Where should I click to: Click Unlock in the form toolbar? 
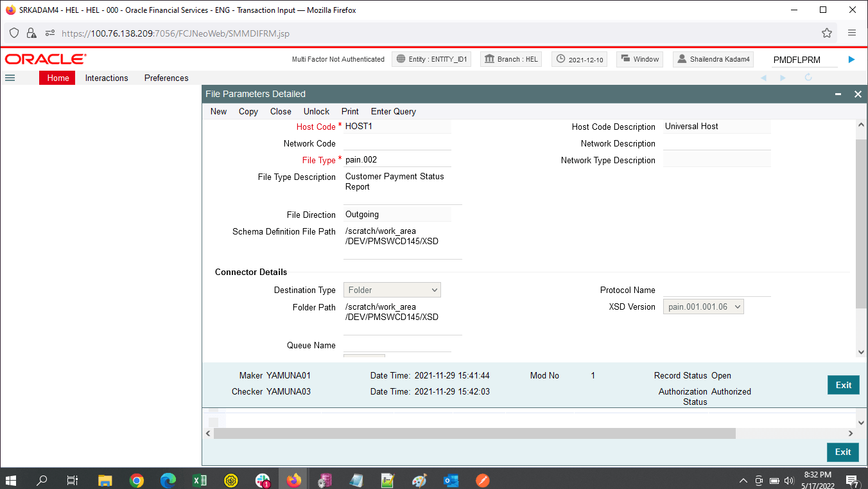click(x=317, y=111)
